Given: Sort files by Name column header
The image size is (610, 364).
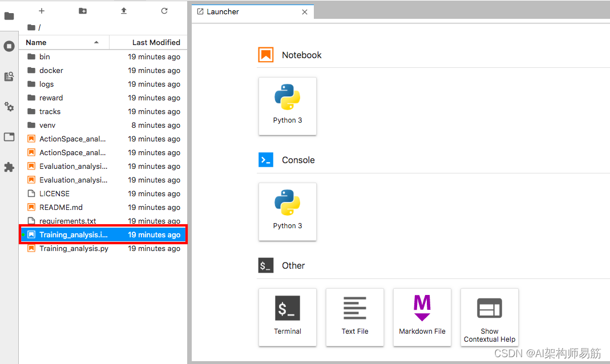Looking at the screenshot, I should pos(64,42).
